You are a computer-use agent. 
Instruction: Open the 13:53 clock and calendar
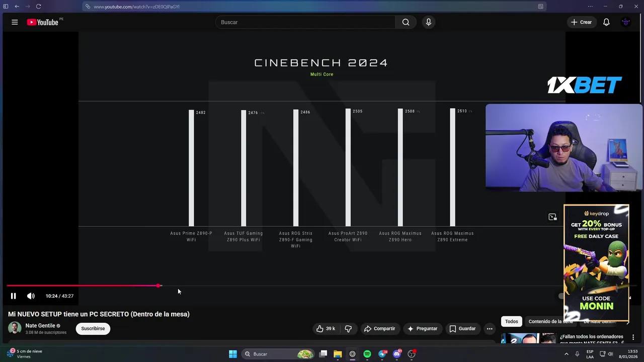pyautogui.click(x=628, y=354)
